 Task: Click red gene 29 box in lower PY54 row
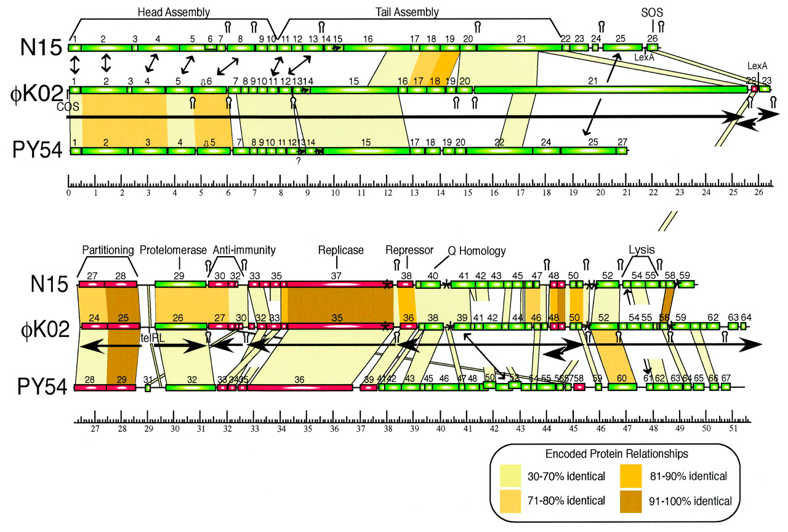[x=121, y=388]
